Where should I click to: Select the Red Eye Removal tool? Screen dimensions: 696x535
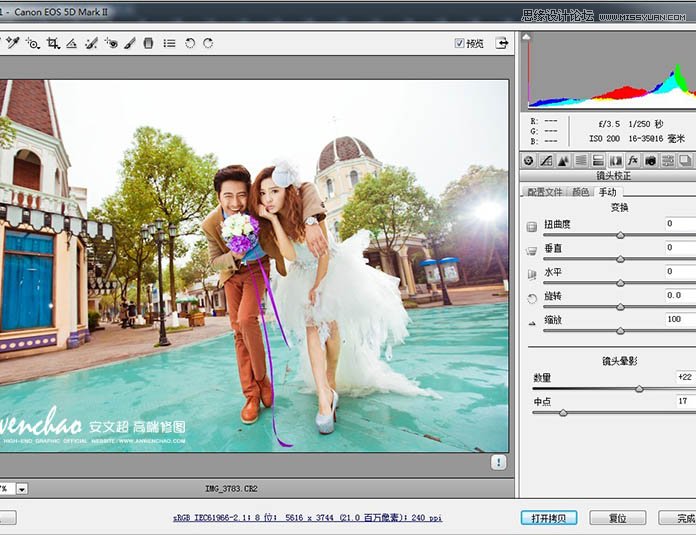(111, 43)
